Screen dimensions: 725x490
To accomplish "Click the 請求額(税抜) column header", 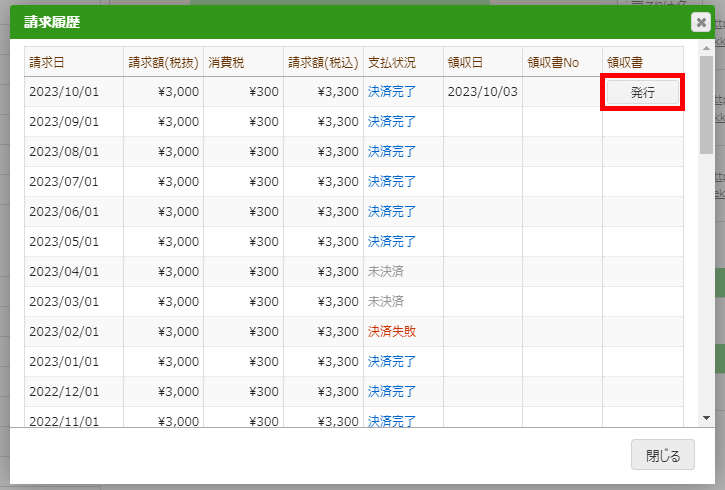I will point(163,62).
